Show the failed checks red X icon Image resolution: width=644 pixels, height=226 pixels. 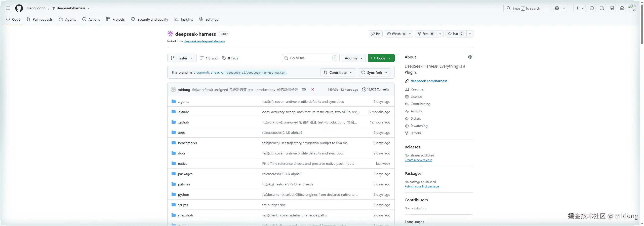[x=313, y=89]
